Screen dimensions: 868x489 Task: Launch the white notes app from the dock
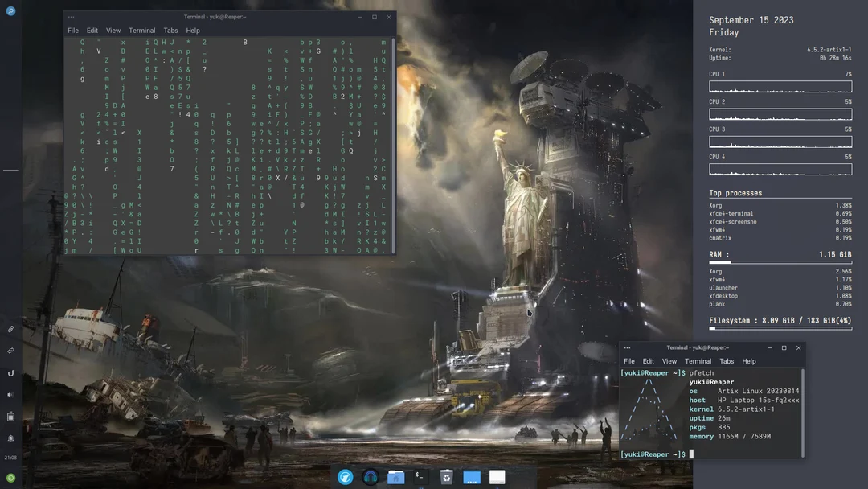497,476
